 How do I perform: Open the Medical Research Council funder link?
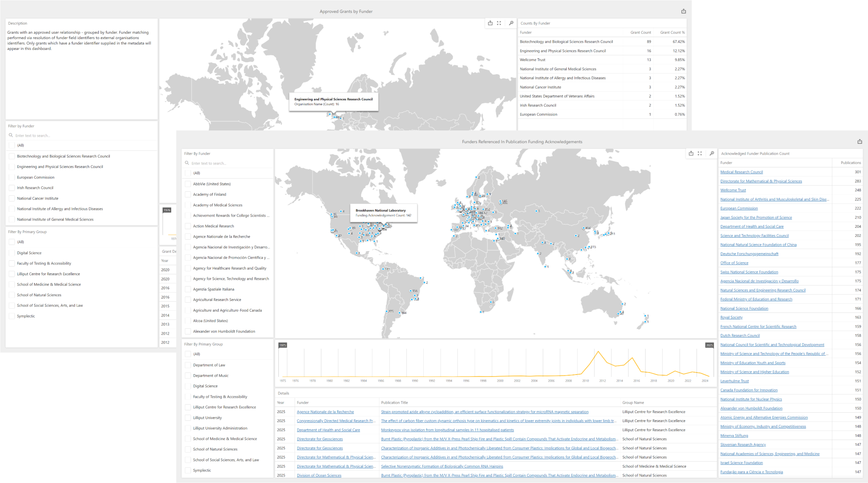pyautogui.click(x=741, y=172)
